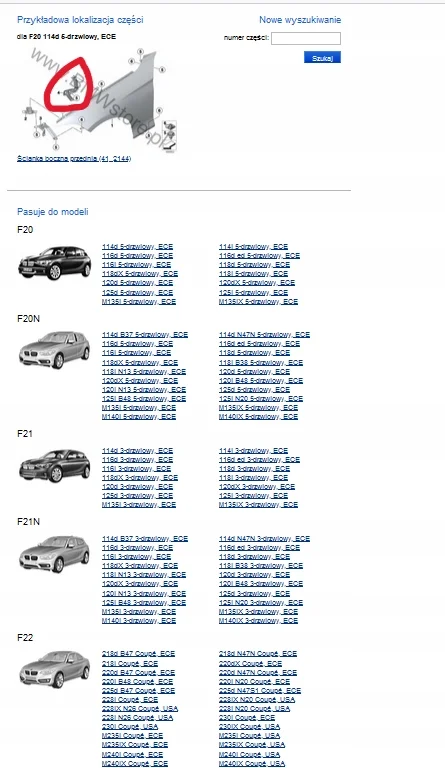Open the 114d N47N 3-drzwiowy link
Image resolution: width=445 pixels, height=768 pixels.
[264, 539]
